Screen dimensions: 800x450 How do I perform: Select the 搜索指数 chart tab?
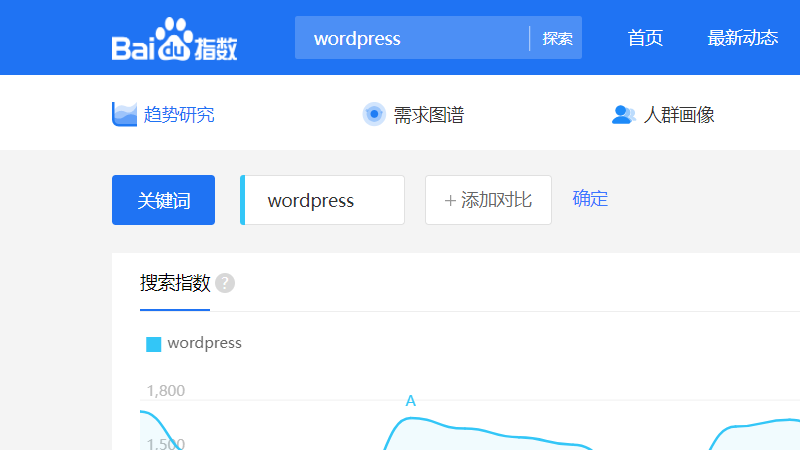click(x=175, y=283)
